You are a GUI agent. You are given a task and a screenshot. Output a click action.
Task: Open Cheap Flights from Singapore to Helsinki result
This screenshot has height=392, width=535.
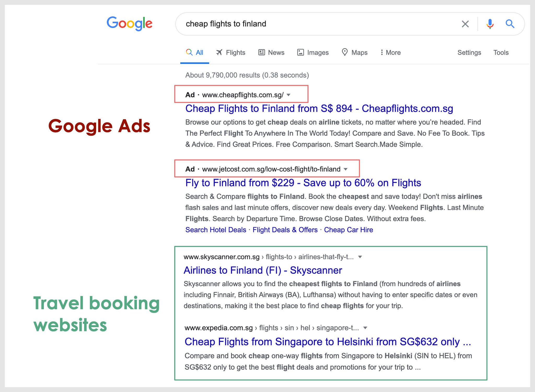pyautogui.click(x=328, y=342)
